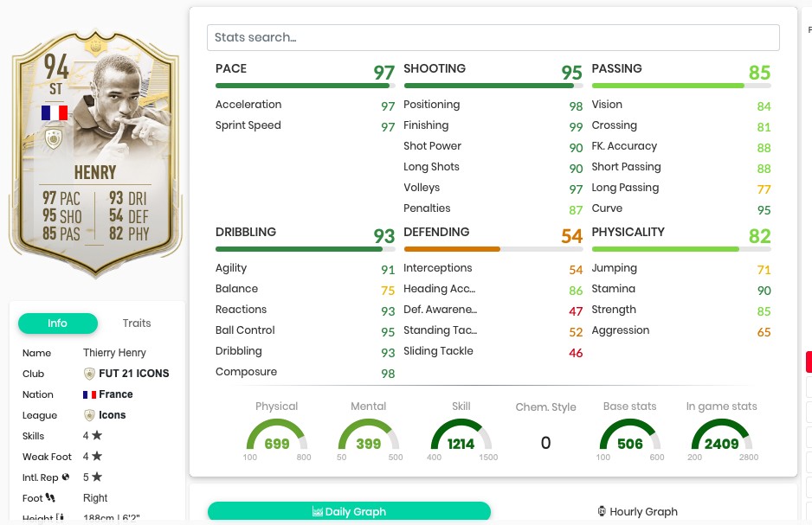Click the Icons badge on the player card
The height and width of the screenshot is (525, 812).
tap(55, 138)
